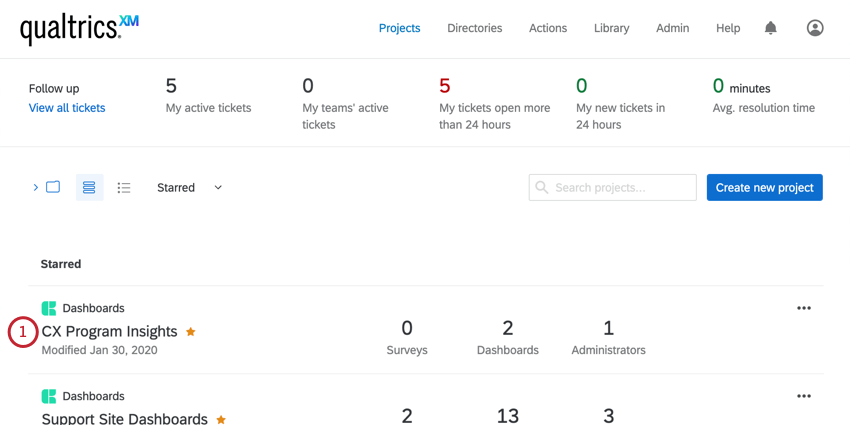The width and height of the screenshot is (850, 425).
Task: Click the Dashboards icon above Support Site Dashboards
Action: [x=48, y=396]
